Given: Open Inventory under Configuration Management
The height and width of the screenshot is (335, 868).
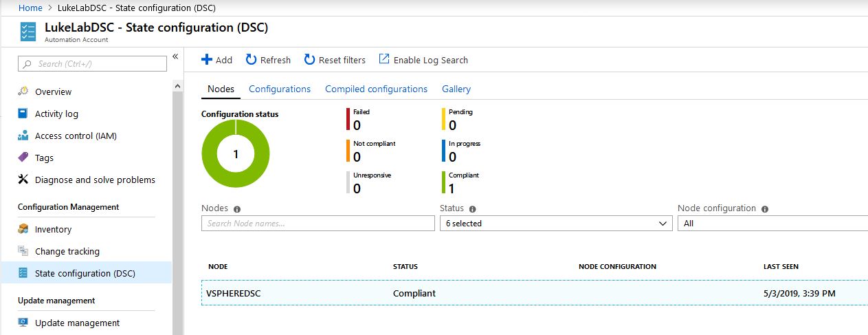Looking at the screenshot, I should [53, 229].
